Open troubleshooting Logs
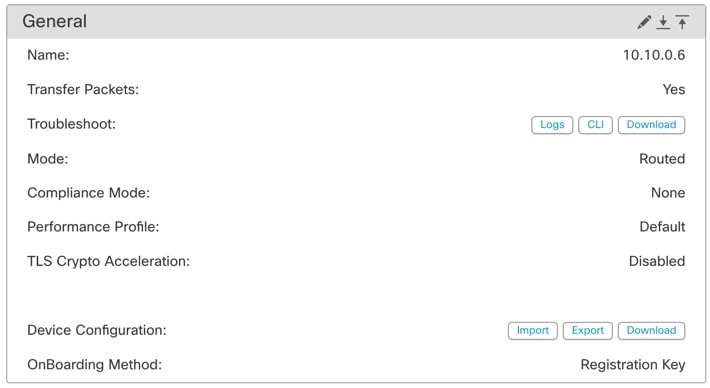The height and width of the screenshot is (388, 710). 552,125
